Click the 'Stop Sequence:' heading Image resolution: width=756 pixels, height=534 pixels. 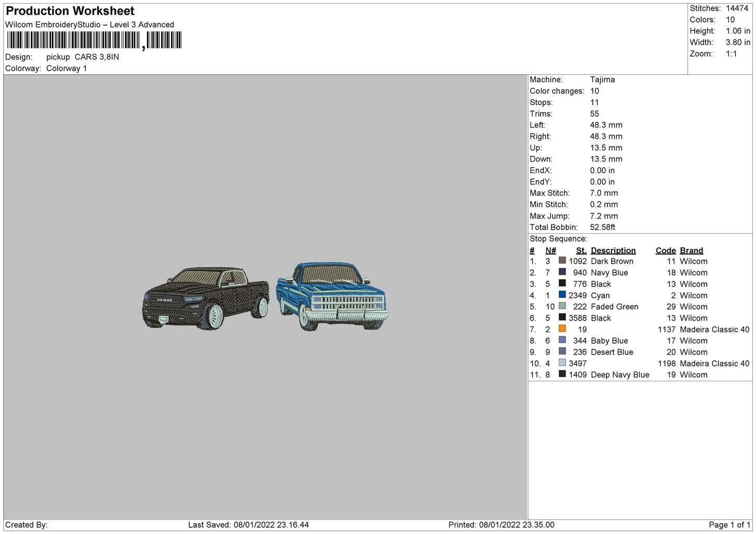(558, 238)
